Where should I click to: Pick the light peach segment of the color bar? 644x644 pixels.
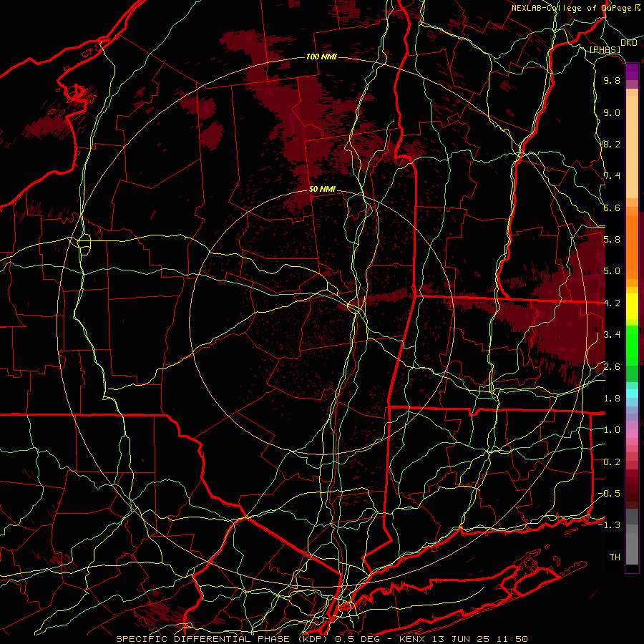click(632, 148)
